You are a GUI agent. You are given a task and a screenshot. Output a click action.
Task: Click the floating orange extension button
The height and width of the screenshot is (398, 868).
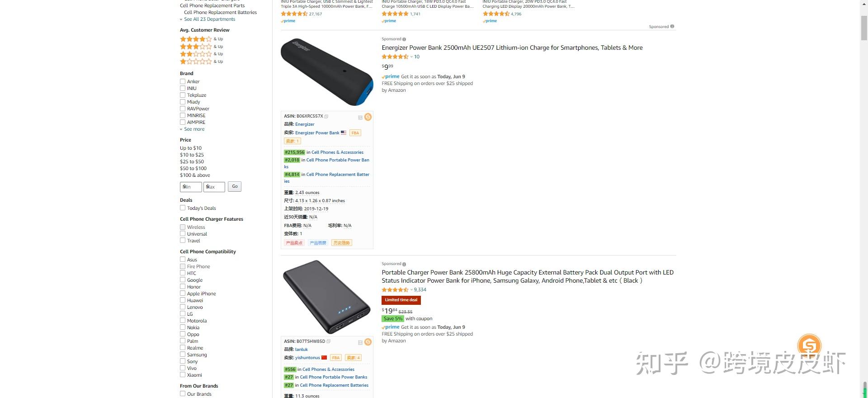click(809, 346)
